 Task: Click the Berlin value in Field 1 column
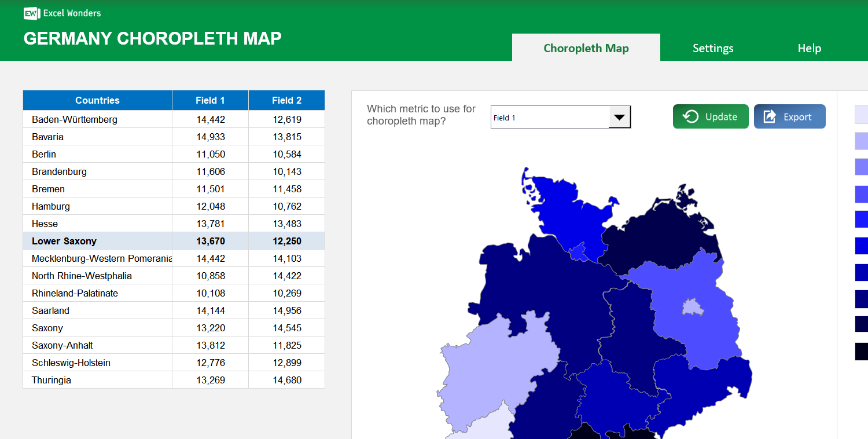(x=210, y=154)
